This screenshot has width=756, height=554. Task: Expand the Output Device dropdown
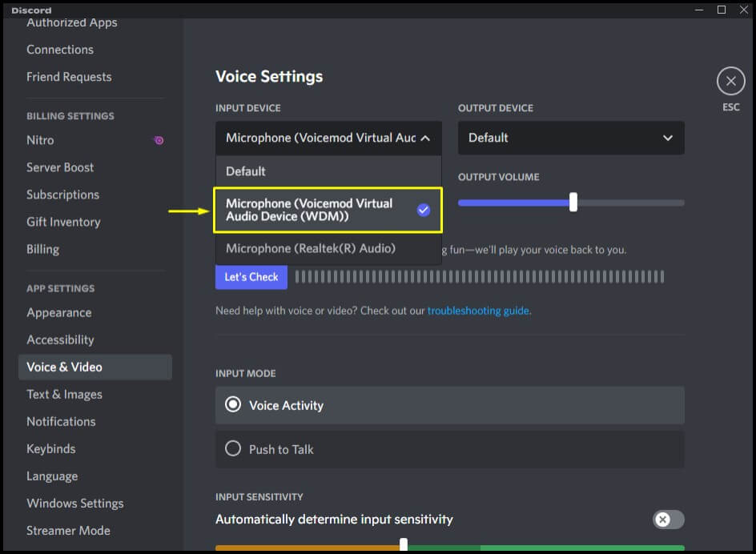570,138
